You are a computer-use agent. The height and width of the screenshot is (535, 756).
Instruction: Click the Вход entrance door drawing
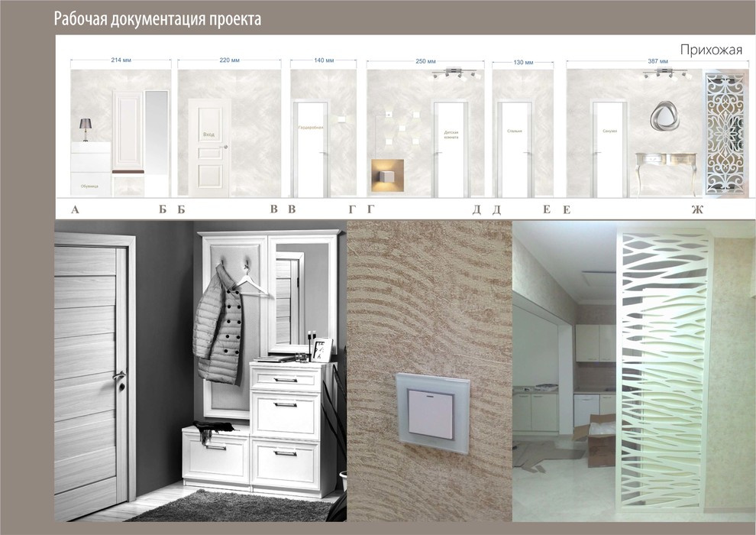pyautogui.click(x=208, y=135)
